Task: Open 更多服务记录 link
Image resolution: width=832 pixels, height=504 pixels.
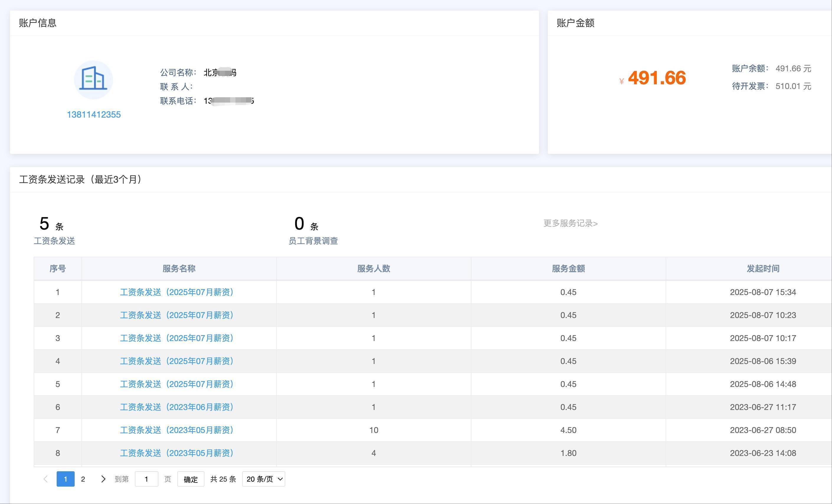Action: pos(570,223)
